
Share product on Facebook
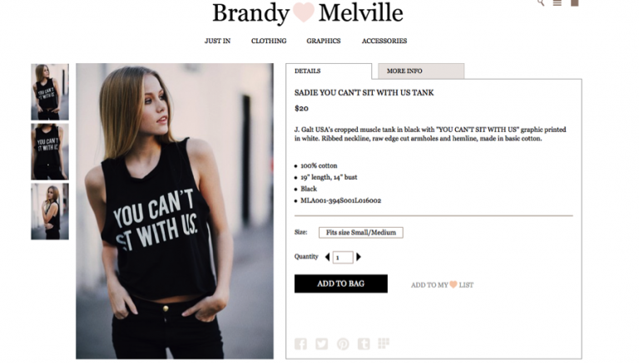click(300, 344)
